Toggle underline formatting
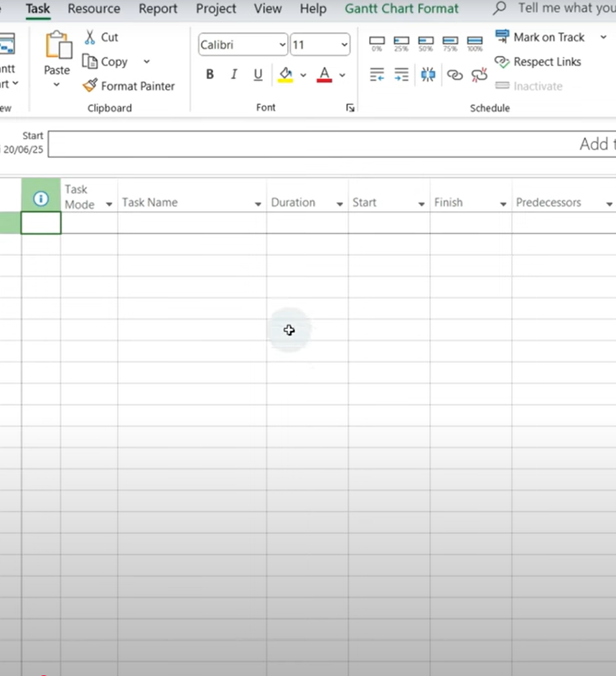This screenshot has width=616, height=676. 258,74
